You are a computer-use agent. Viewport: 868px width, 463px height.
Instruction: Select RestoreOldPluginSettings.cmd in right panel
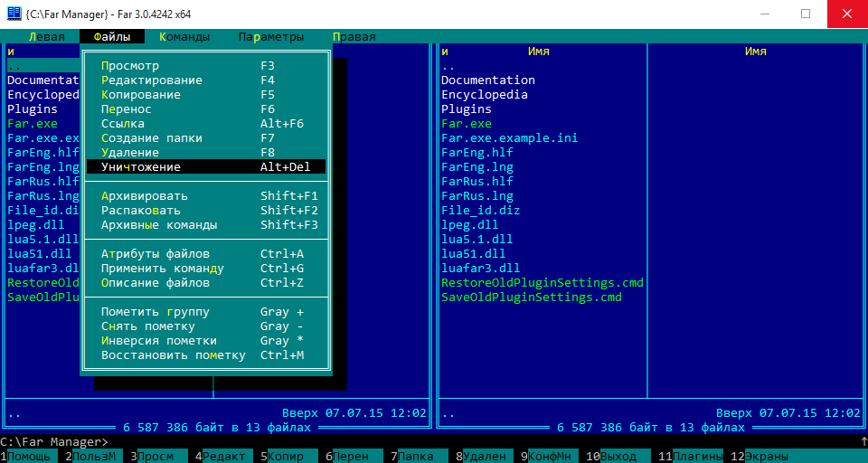tap(542, 282)
